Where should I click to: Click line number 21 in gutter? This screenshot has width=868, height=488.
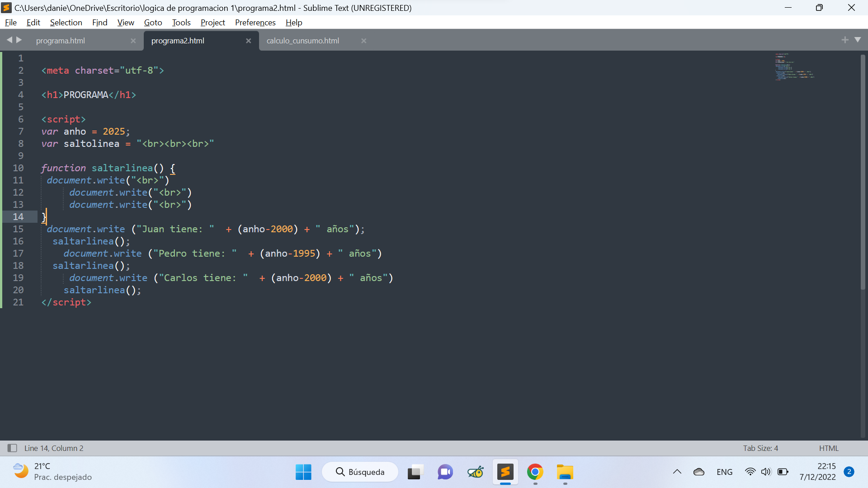tap(18, 302)
